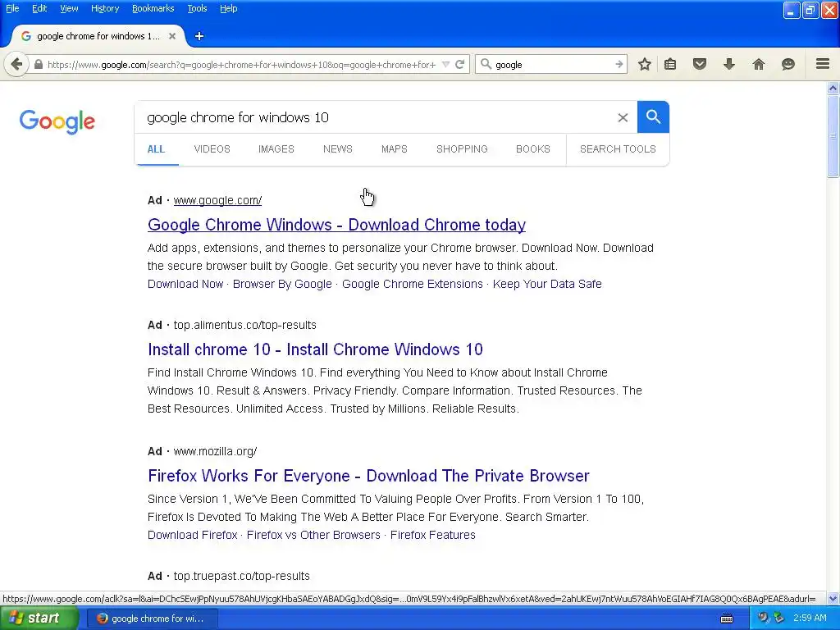Click the keyboard icon in the taskbar
The image size is (840, 630).
[727, 619]
